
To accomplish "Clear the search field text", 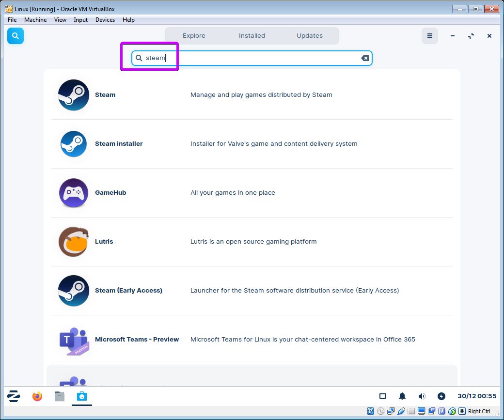I will coord(365,58).
